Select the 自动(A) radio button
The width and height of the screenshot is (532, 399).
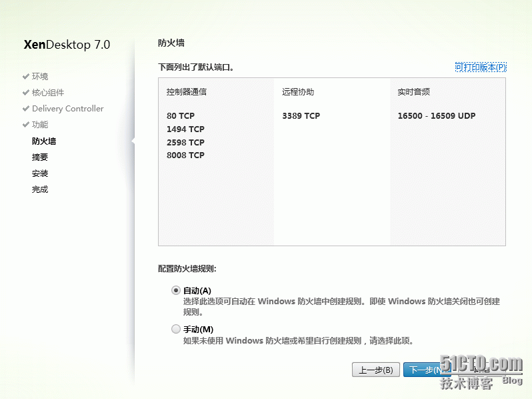point(176,290)
